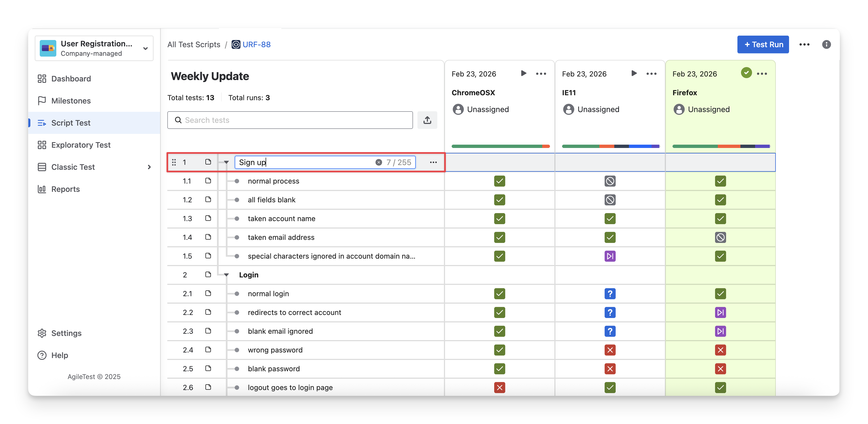Open Reports in the sidebar

pos(65,189)
